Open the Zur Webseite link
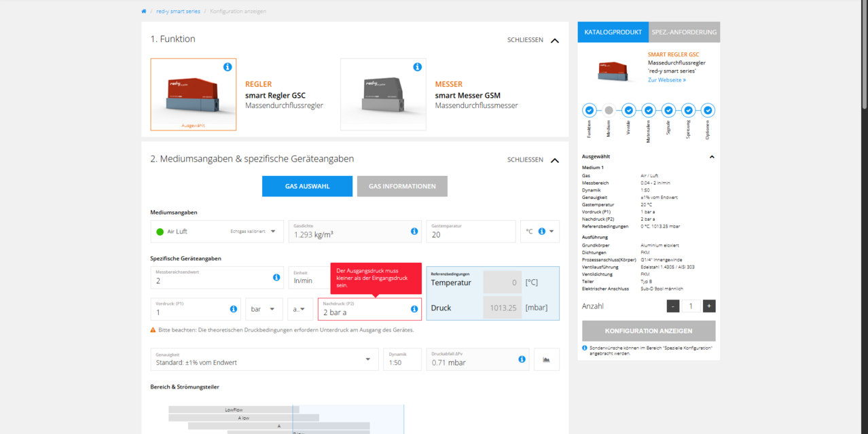This screenshot has width=868, height=434. pos(667,80)
